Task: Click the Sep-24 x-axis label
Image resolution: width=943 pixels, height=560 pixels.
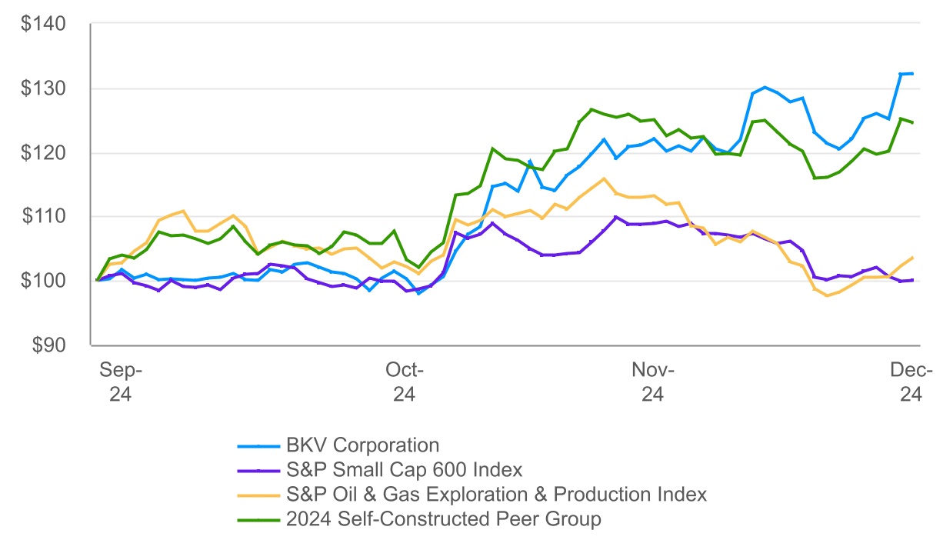Action: coord(121,382)
